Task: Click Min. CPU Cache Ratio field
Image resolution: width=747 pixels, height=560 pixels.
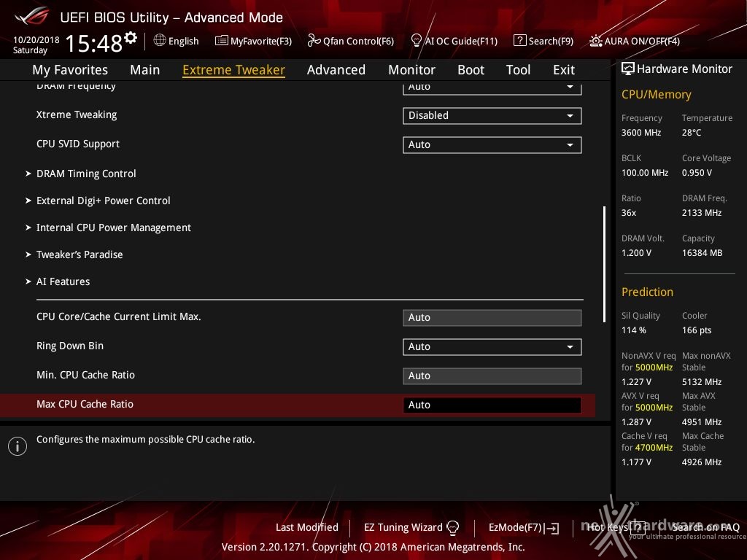Action: coord(492,376)
